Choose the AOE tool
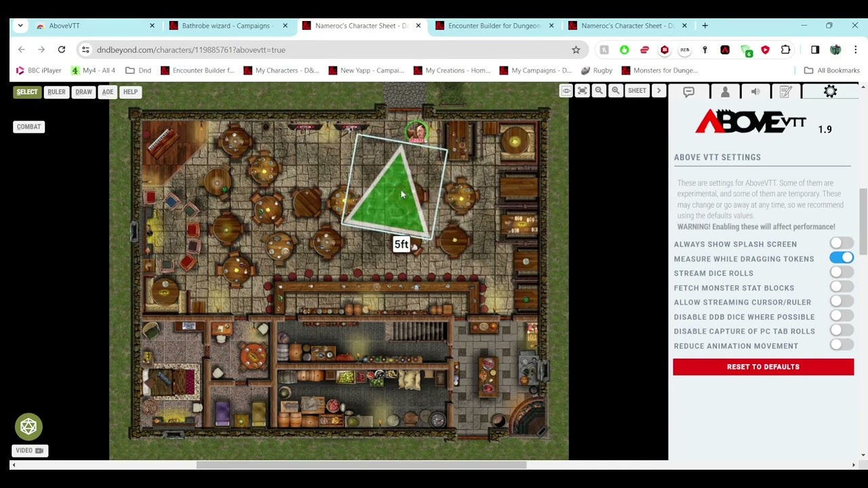Image resolution: width=868 pixels, height=488 pixels. point(108,92)
